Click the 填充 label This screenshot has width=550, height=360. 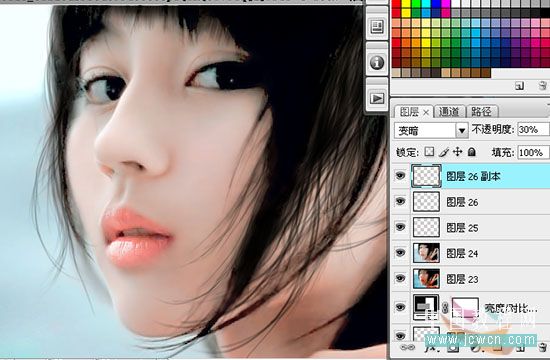[503, 153]
